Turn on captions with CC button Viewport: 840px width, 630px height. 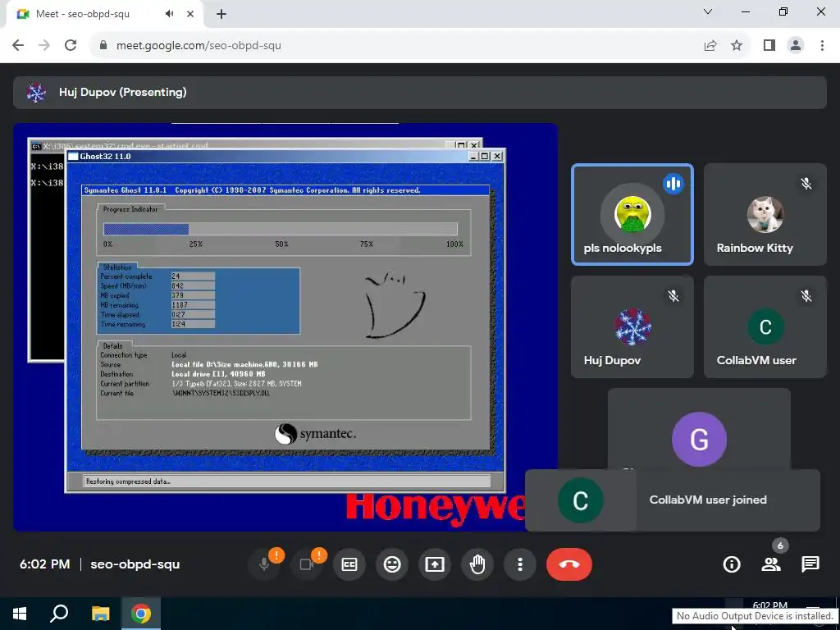349,564
